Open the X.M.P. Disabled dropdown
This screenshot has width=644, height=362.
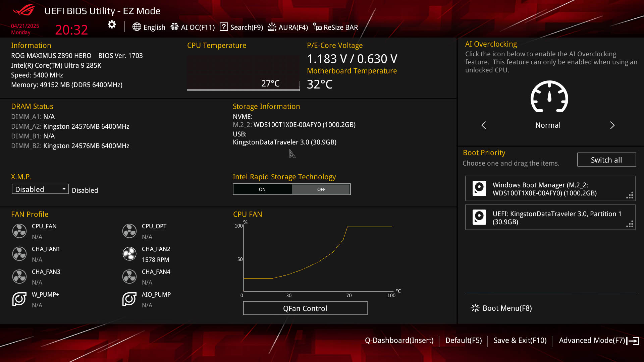pos(40,189)
